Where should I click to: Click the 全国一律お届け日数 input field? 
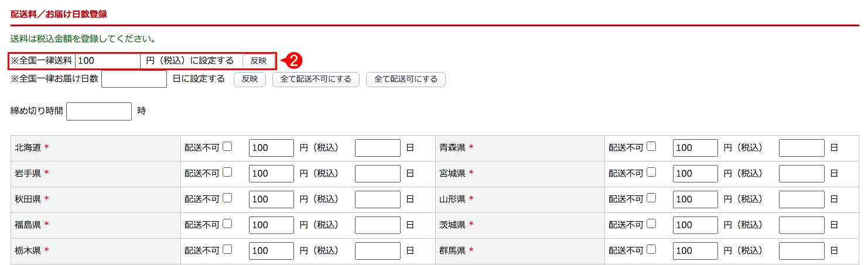tap(134, 79)
